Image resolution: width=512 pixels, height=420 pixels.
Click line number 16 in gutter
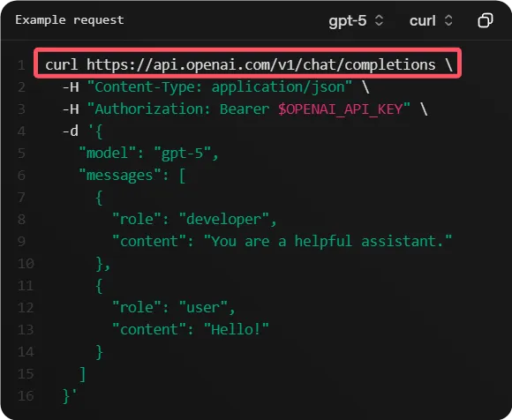point(26,396)
